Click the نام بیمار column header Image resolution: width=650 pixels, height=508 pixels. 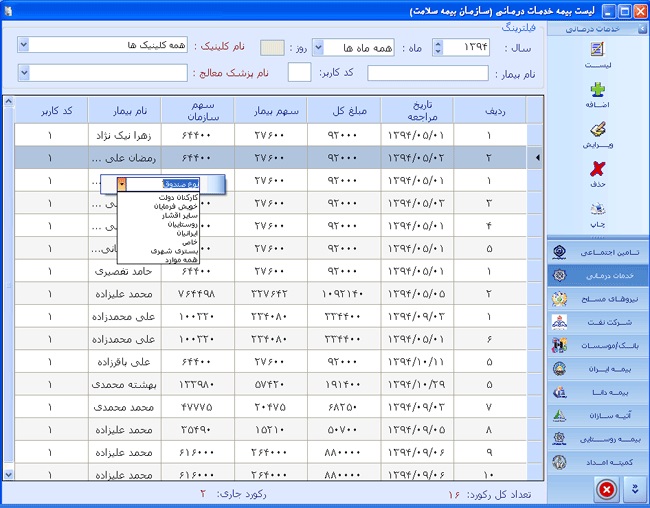(x=125, y=110)
